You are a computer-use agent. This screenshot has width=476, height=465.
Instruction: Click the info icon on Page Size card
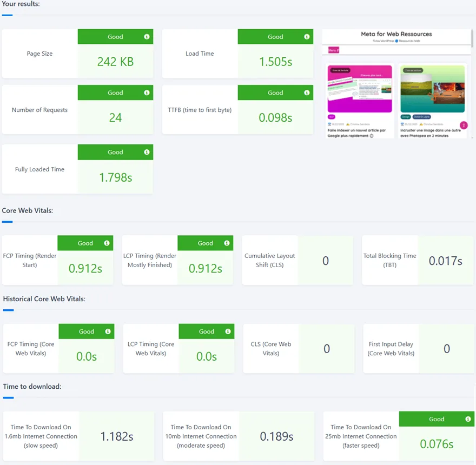(x=146, y=36)
